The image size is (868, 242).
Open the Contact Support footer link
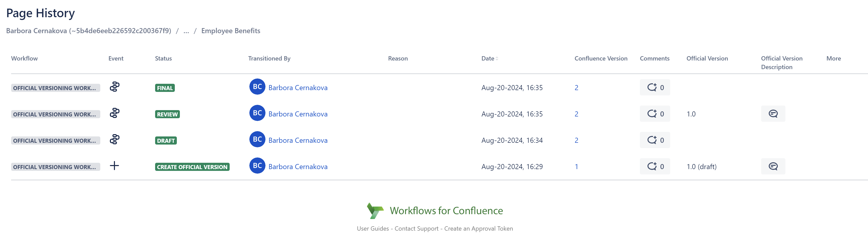(x=416, y=229)
